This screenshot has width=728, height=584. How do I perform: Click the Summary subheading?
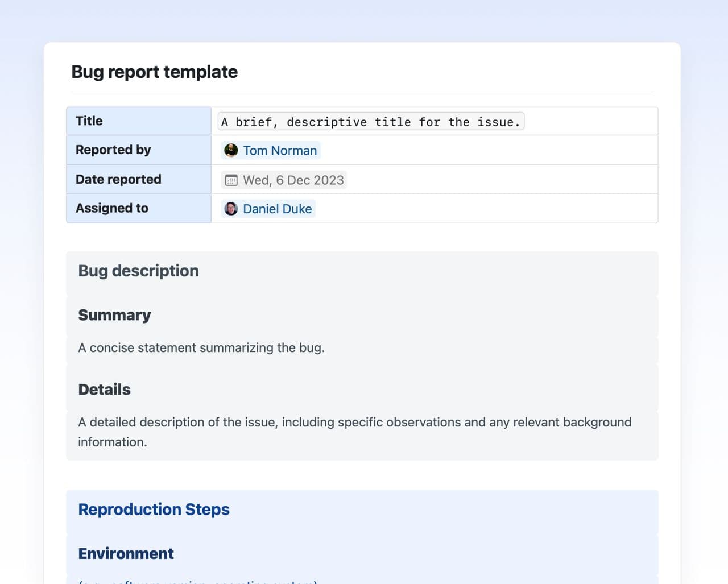coord(114,315)
